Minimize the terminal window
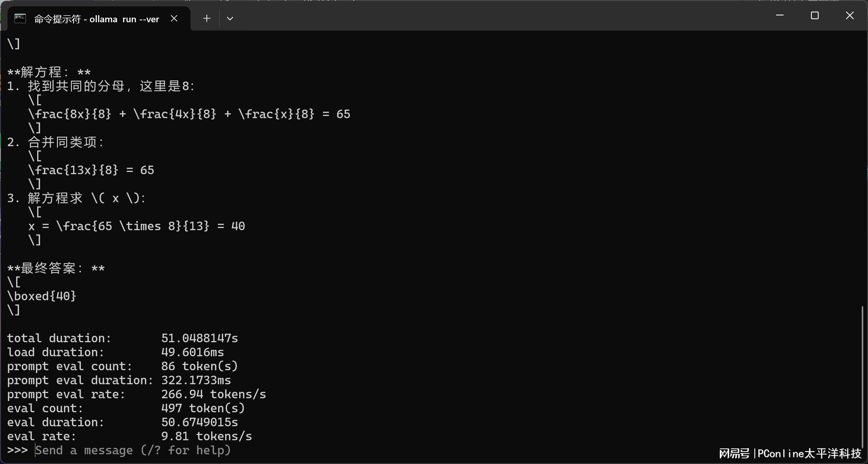Screen dimensions: 868x464 779,16
